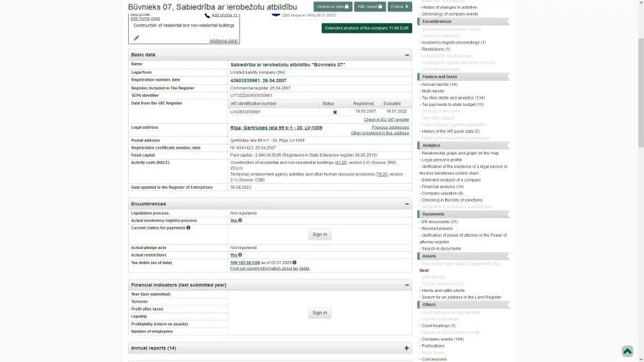Click NACE code 78.20 link
Viewport: 644px width, 362px height.
pyautogui.click(x=381, y=175)
